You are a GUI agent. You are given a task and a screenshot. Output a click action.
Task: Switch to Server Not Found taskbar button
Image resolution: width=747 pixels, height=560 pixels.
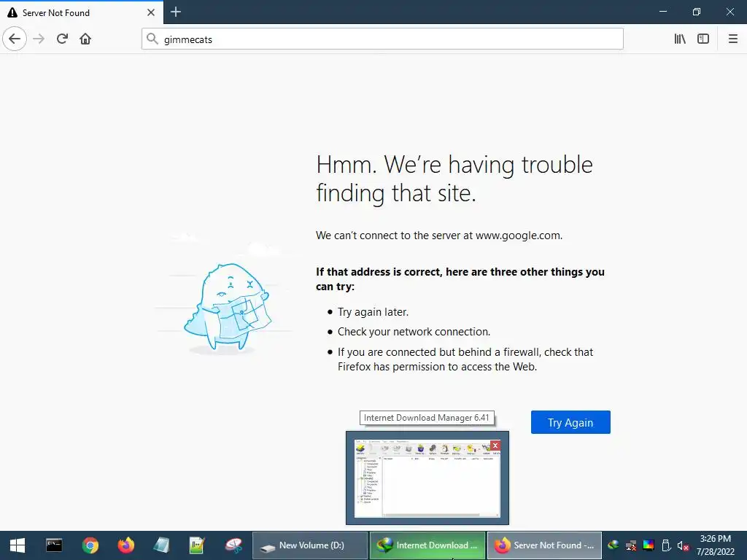click(544, 545)
